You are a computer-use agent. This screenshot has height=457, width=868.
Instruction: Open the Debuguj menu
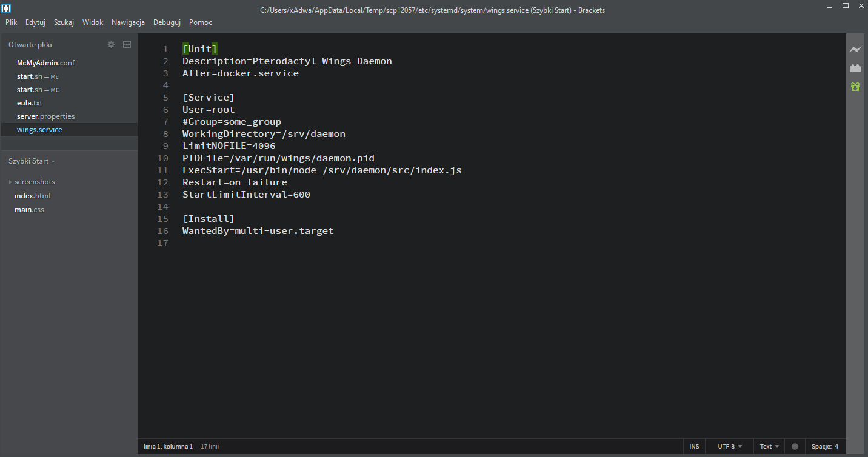[167, 22]
